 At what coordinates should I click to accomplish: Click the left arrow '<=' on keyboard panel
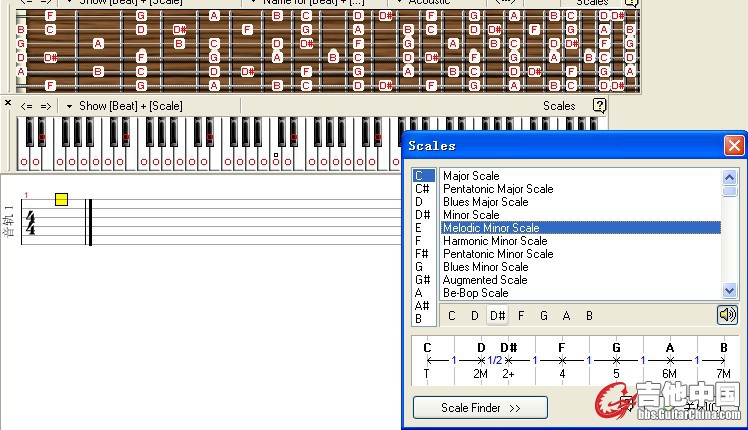point(27,106)
